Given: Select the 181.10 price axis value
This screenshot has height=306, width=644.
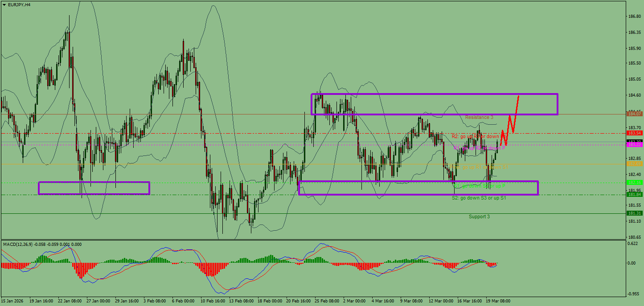Looking at the screenshot, I should click(x=634, y=221).
